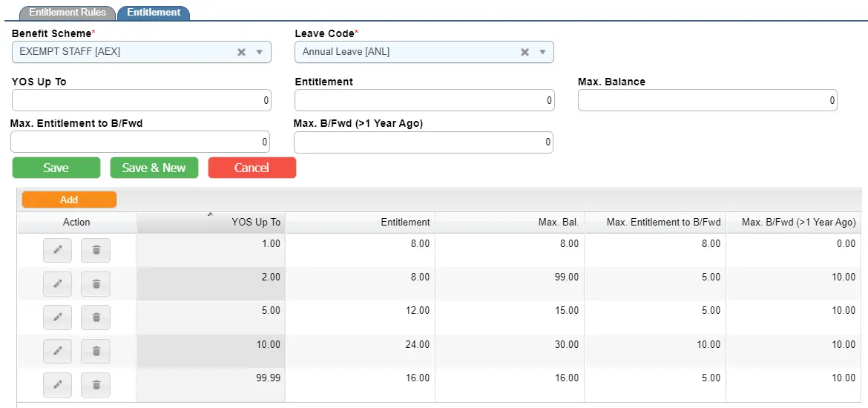Select the 30.00 Max. Bal. cell

(510, 351)
